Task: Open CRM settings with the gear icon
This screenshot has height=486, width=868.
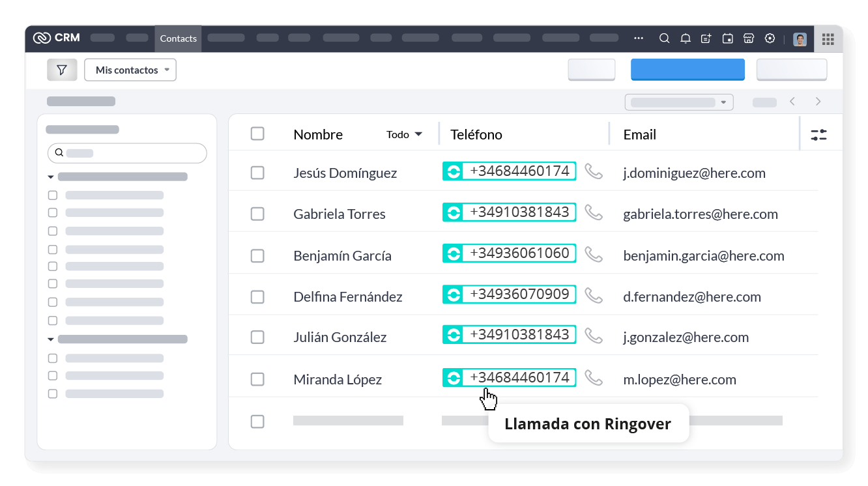Action: pos(770,38)
